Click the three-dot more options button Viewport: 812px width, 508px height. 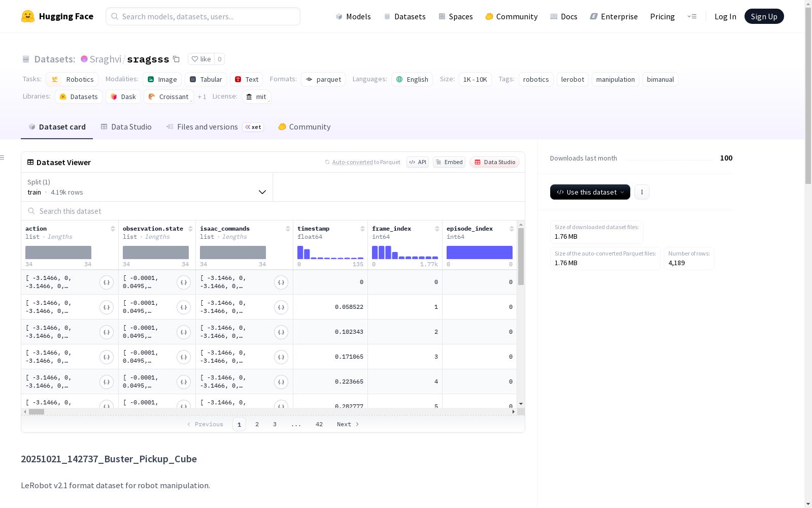642,192
